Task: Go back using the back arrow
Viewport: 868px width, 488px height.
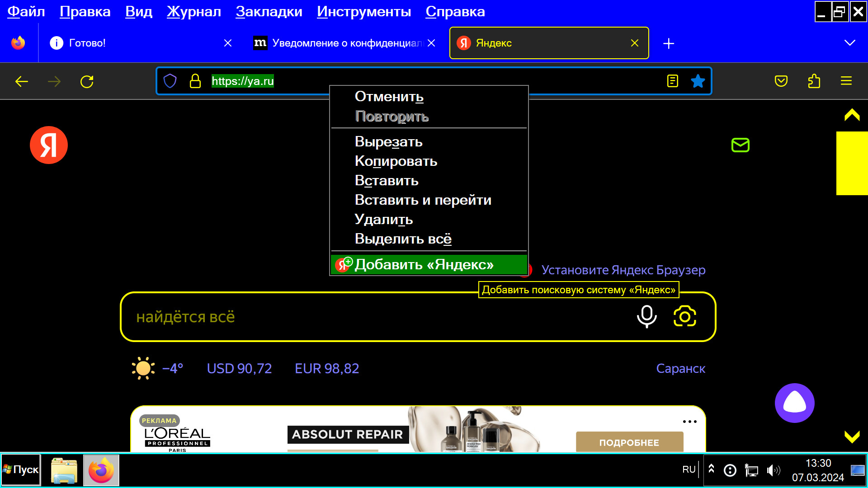Action: click(22, 81)
